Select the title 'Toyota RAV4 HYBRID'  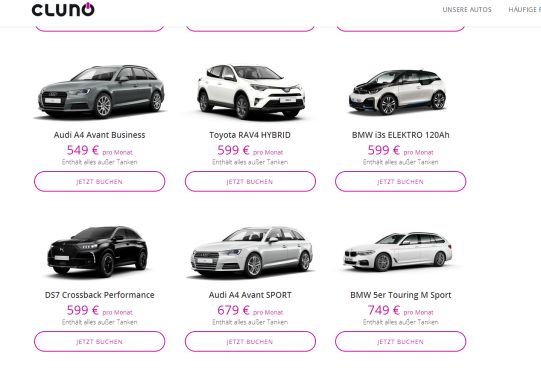250,135
